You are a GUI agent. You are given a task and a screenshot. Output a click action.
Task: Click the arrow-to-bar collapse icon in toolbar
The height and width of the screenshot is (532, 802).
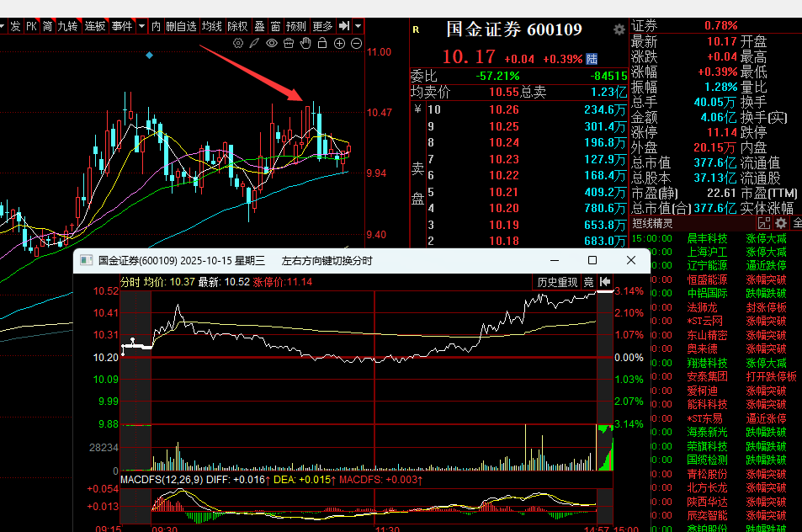[x=344, y=25]
